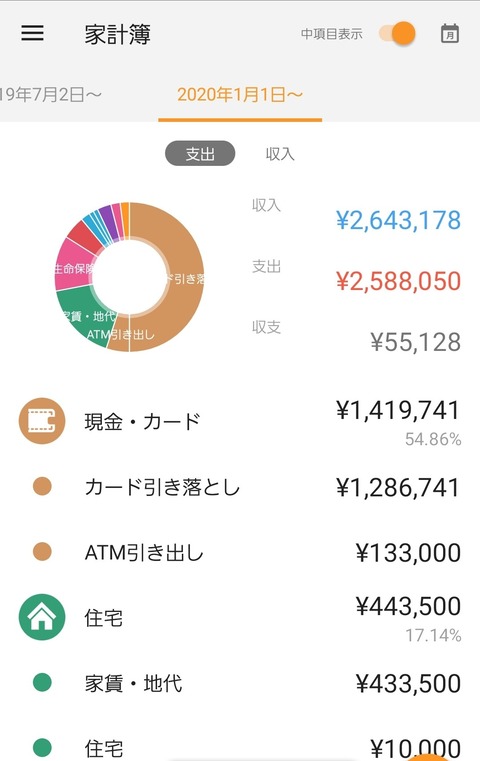Switch to the previous period tab 7月2日〜
The height and width of the screenshot is (761, 480).
click(51, 95)
